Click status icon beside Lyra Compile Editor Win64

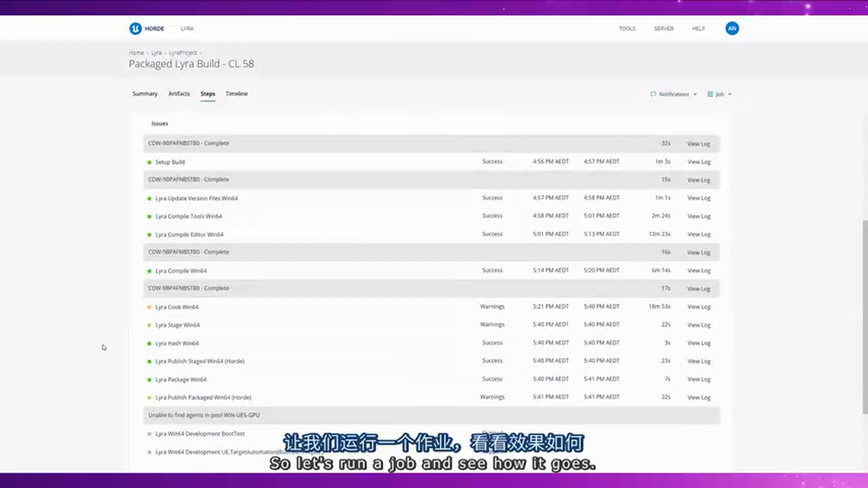[x=149, y=235]
